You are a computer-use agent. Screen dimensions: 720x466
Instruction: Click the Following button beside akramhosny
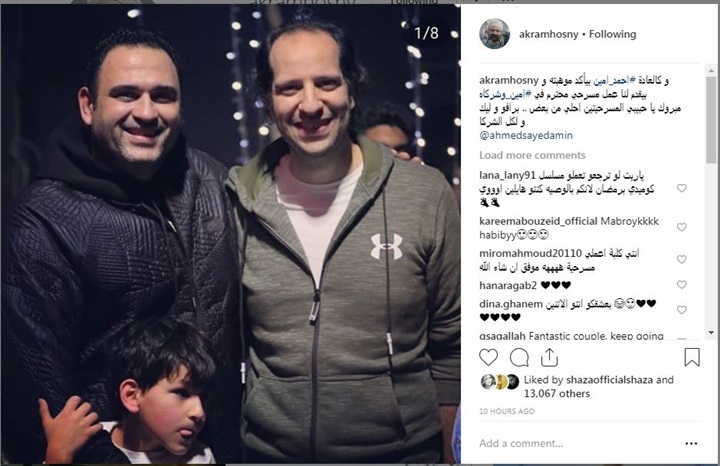click(x=613, y=34)
